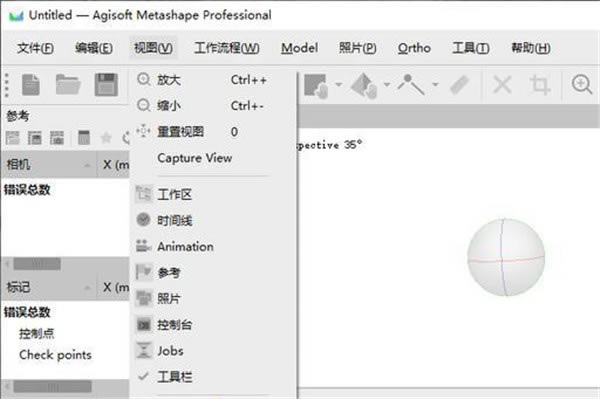Click the reference table layout icon

click(84, 138)
